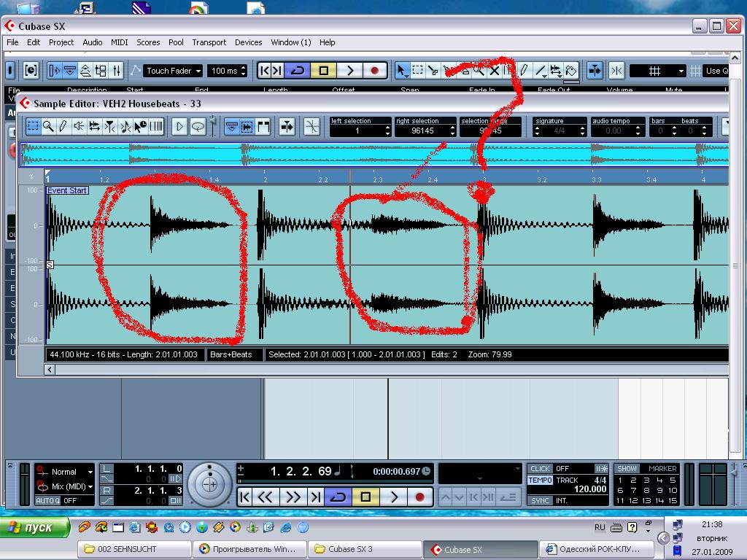Screen dimensions: 747x560
Task: Select the Mute X tool in main toolbar
Action: [495, 71]
